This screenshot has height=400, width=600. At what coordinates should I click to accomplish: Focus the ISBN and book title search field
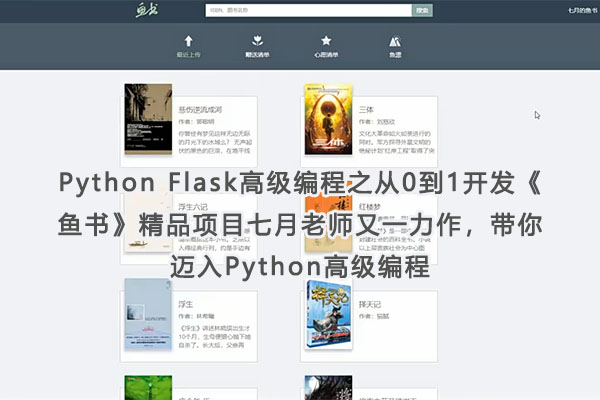(308, 10)
